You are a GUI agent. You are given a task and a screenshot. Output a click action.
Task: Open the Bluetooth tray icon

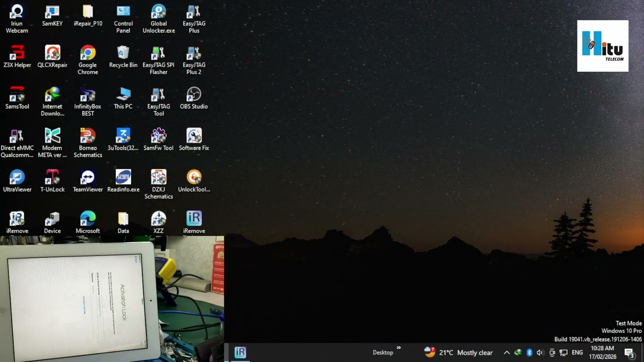pos(529,352)
